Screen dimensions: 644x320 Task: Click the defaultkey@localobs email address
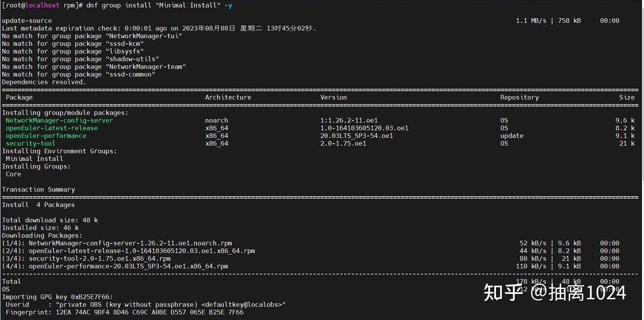(242, 305)
